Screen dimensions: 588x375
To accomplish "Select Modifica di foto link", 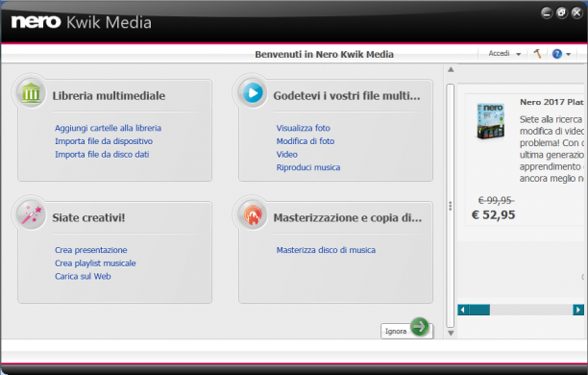I will [x=306, y=141].
